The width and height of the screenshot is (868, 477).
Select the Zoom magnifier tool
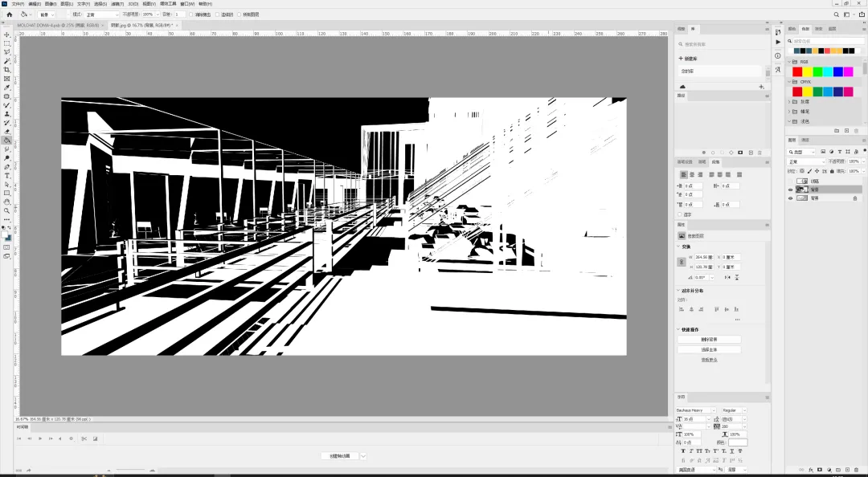6,211
